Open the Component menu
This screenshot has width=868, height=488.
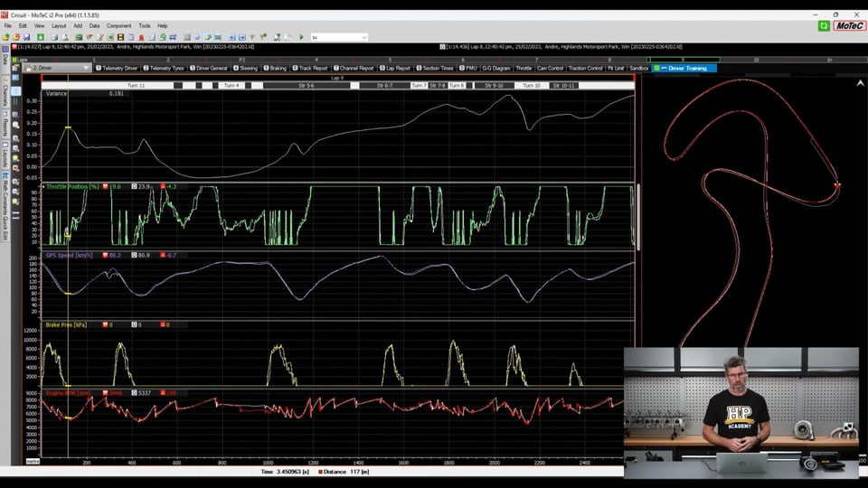click(x=119, y=25)
